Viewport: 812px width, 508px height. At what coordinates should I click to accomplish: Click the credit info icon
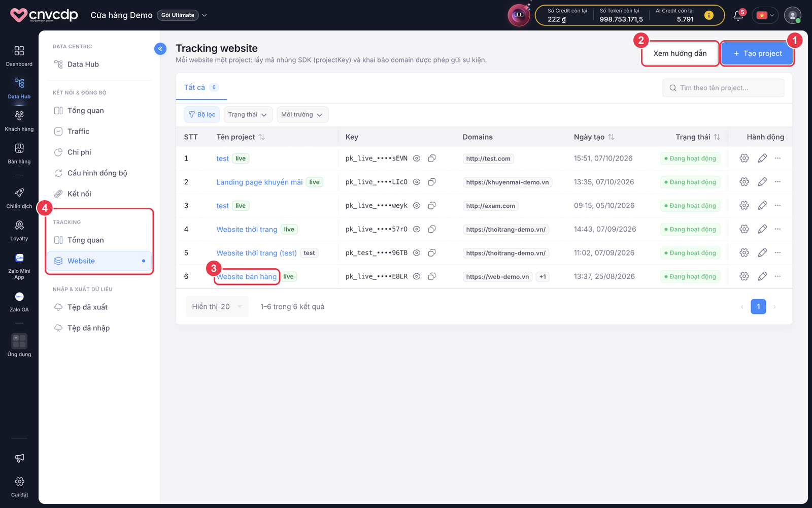coord(709,15)
